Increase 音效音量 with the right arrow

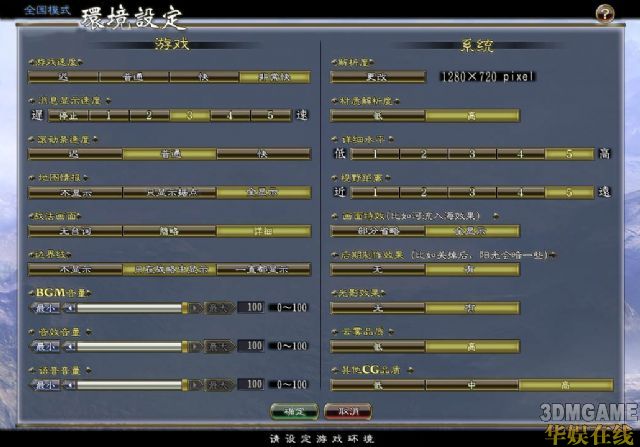[x=196, y=347]
